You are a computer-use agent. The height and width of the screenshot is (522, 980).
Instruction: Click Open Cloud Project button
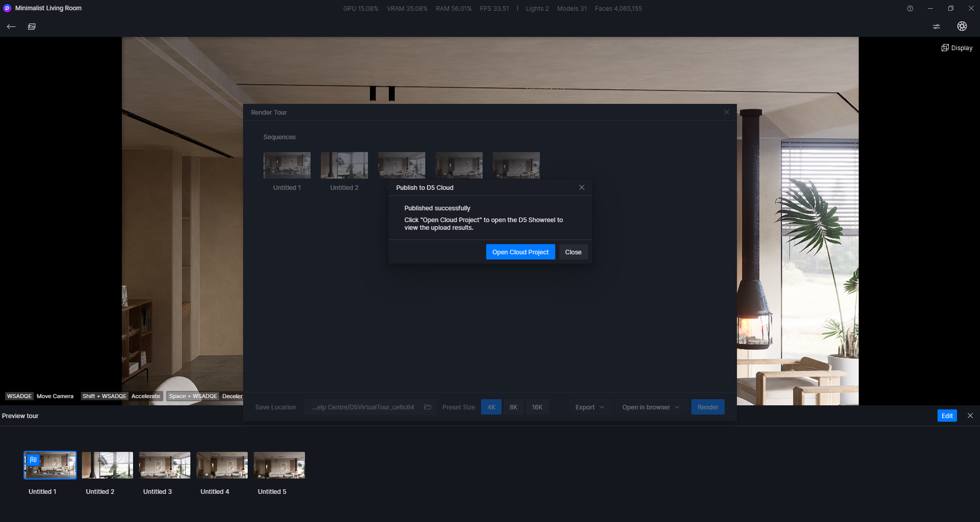[520, 252]
